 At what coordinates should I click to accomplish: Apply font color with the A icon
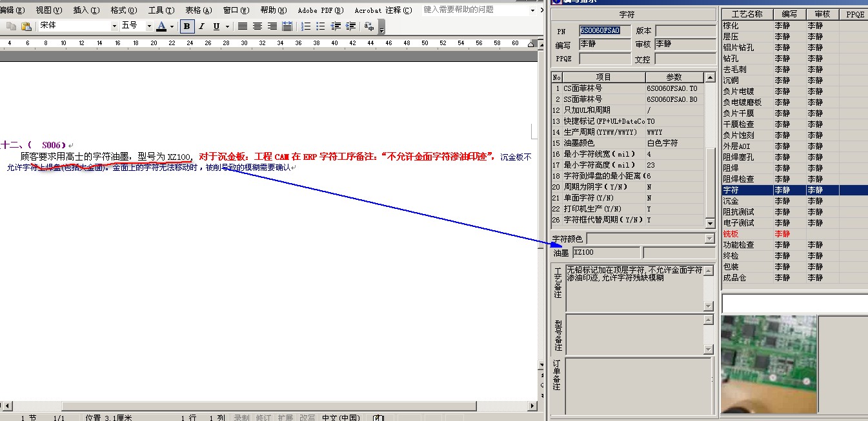tap(161, 26)
